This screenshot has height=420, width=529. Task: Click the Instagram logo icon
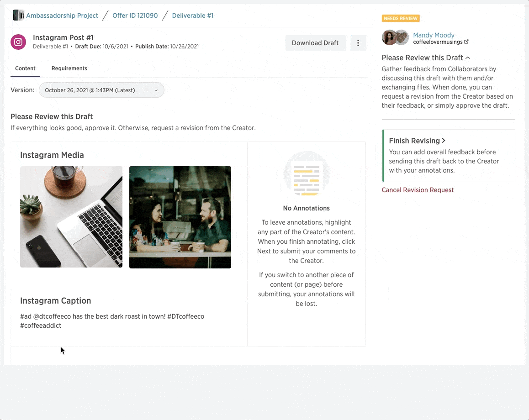click(x=18, y=42)
